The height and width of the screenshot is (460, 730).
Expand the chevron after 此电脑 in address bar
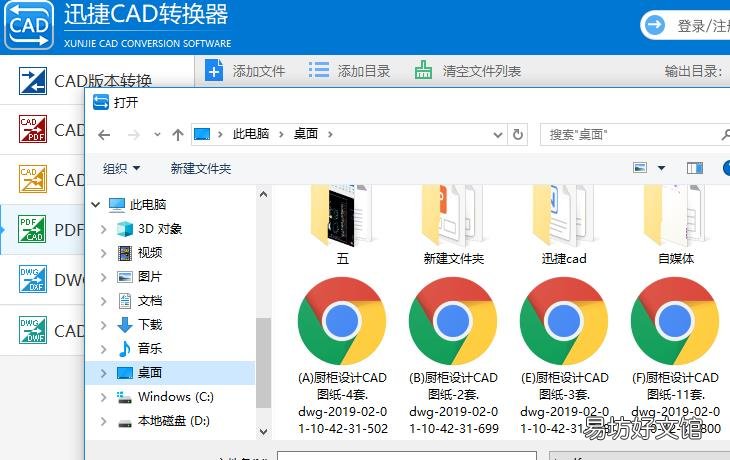pyautogui.click(x=281, y=135)
